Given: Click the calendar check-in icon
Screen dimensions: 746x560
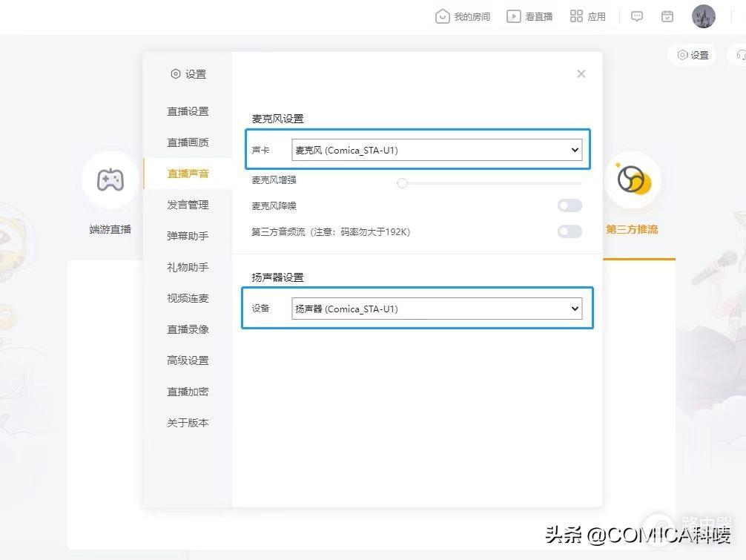Looking at the screenshot, I should pyautogui.click(x=667, y=16).
